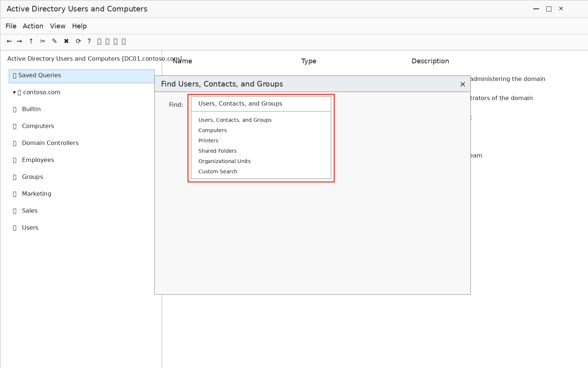Select Custom Search in the Find list
This screenshot has width=588, height=368.
[218, 171]
